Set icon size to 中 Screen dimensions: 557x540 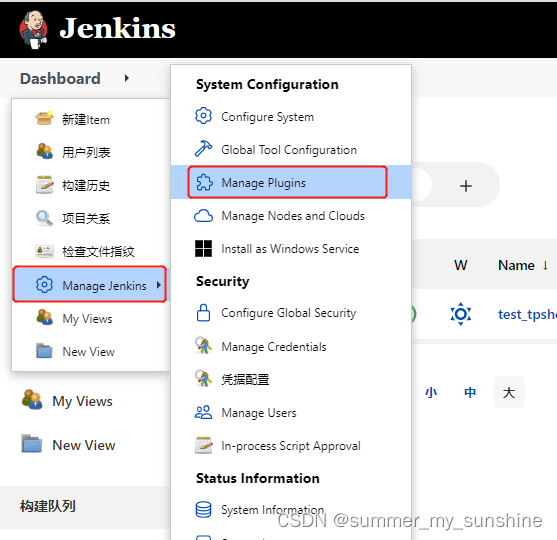tap(470, 392)
